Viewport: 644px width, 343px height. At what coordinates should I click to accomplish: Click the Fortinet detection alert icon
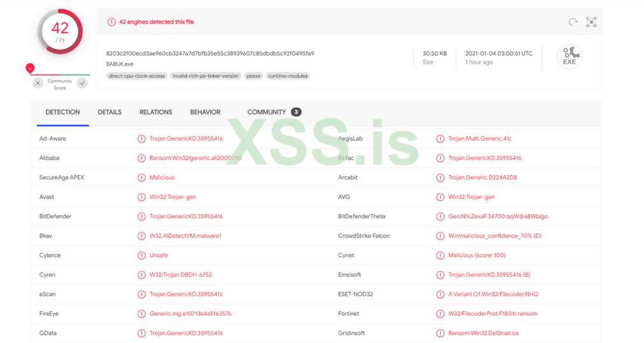coord(440,314)
